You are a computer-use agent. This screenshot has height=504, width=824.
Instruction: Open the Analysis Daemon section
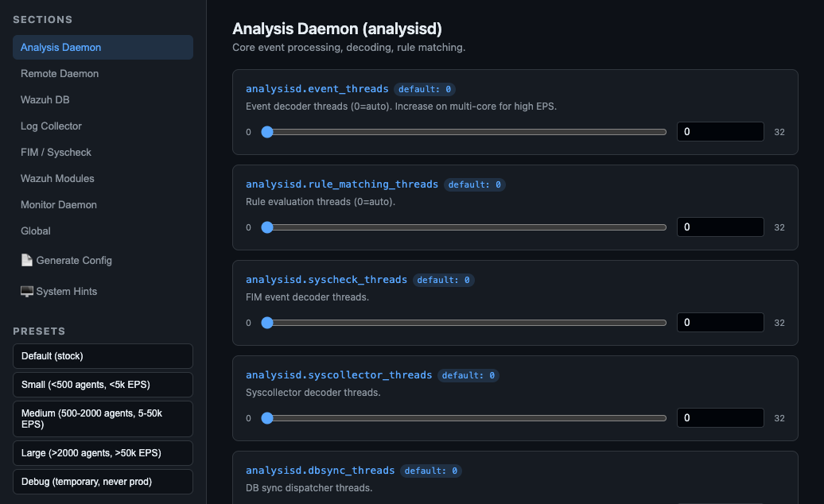click(x=103, y=47)
